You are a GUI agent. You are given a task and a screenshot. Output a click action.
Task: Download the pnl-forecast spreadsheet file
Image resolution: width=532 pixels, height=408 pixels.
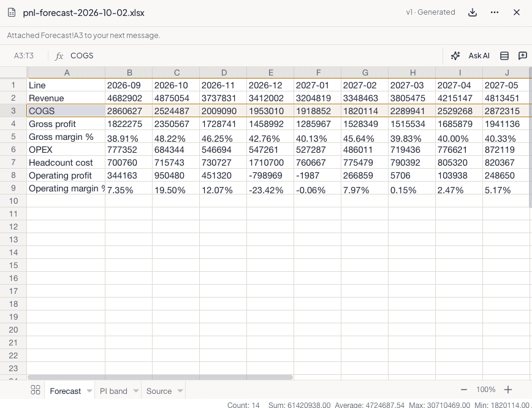tap(473, 12)
